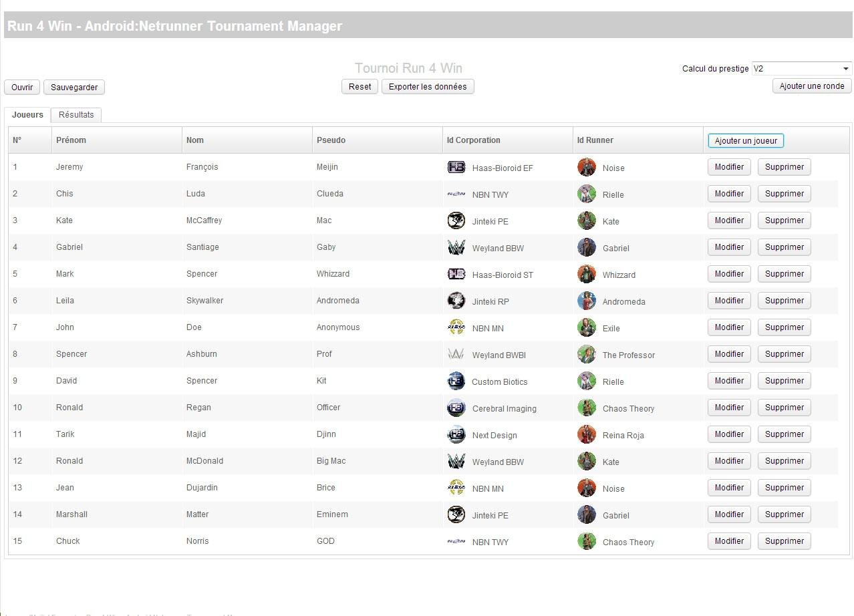This screenshot has width=854, height=616.
Task: Click Supprimer in Chuck Norris's row
Action: pyautogui.click(x=784, y=541)
